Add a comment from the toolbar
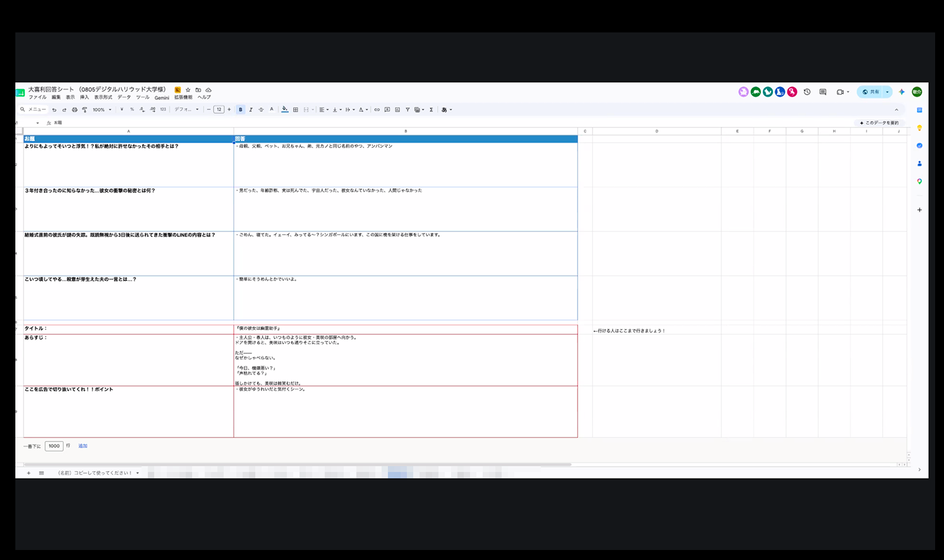This screenshot has width=944, height=560. pyautogui.click(x=387, y=110)
